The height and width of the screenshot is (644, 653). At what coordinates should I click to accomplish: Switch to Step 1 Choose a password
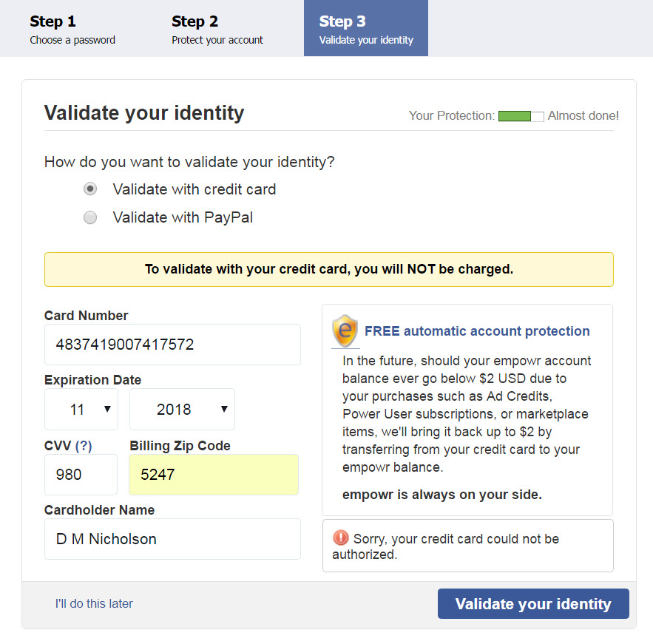tap(72, 29)
